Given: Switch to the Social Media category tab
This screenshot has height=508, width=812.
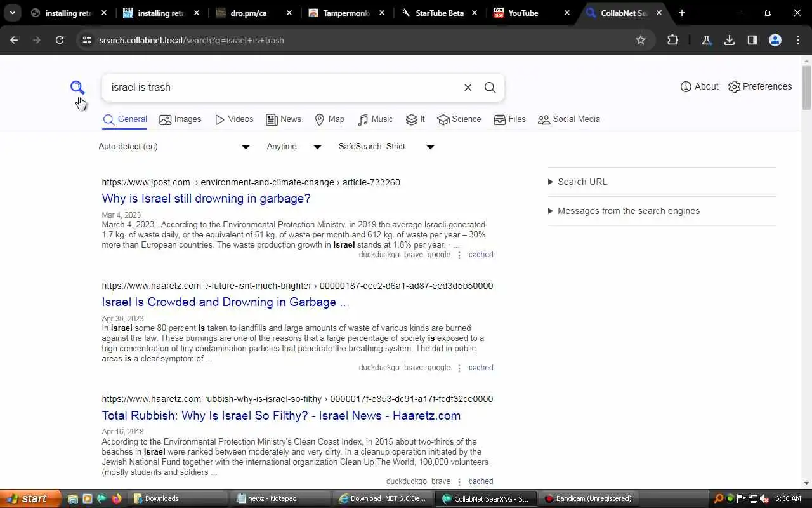Looking at the screenshot, I should [x=569, y=119].
